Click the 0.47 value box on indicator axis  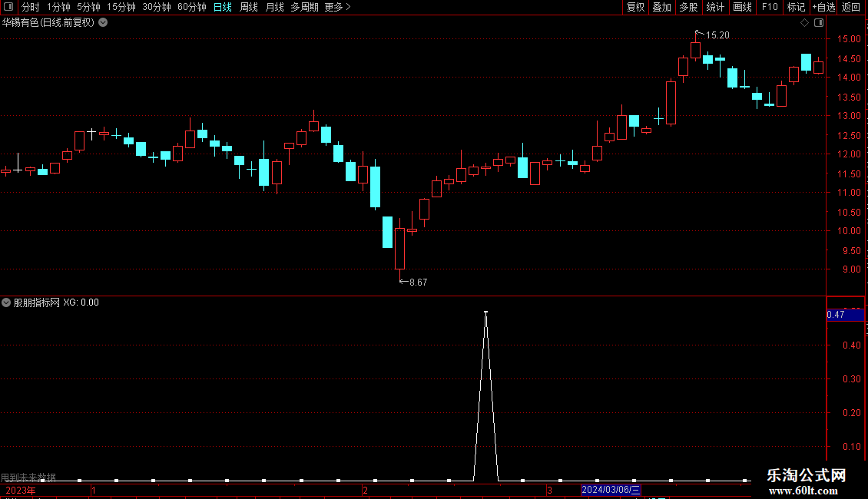coord(845,315)
